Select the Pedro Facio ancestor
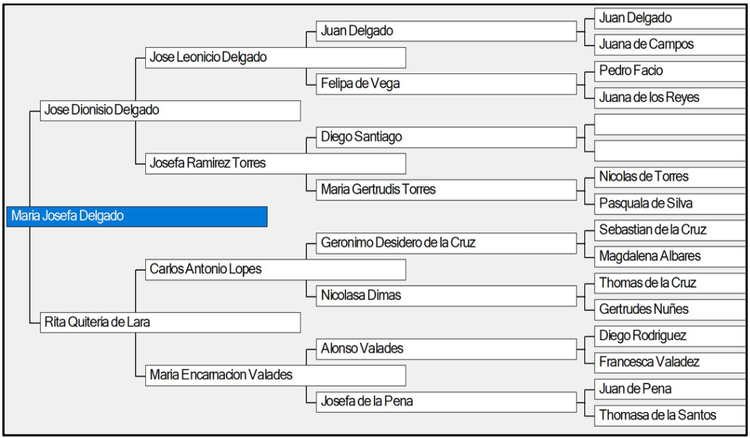750x438 pixels. 671,71
